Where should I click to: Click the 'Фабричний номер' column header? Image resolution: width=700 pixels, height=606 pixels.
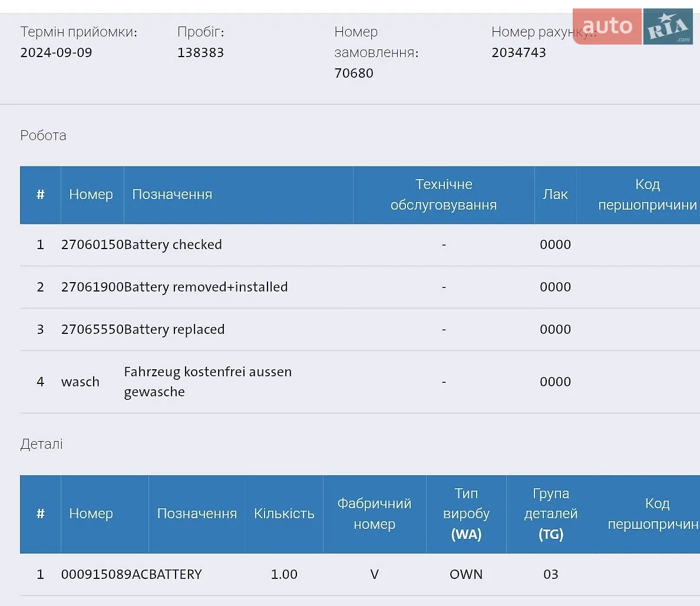point(375,514)
